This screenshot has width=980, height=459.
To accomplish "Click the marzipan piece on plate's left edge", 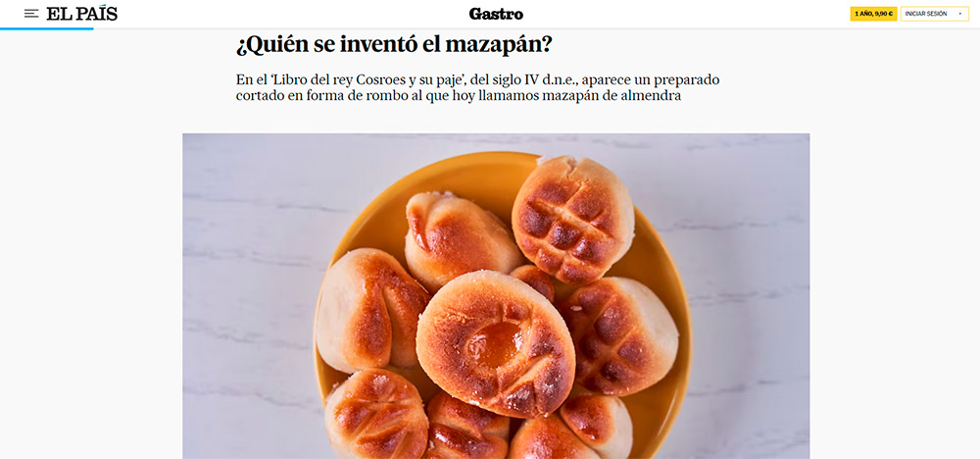I will pos(371,311).
